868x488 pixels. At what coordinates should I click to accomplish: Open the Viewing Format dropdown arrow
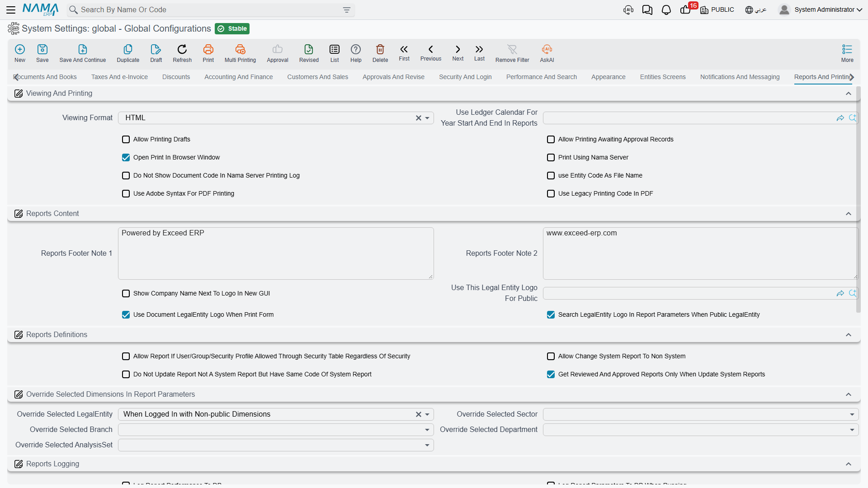(x=427, y=118)
